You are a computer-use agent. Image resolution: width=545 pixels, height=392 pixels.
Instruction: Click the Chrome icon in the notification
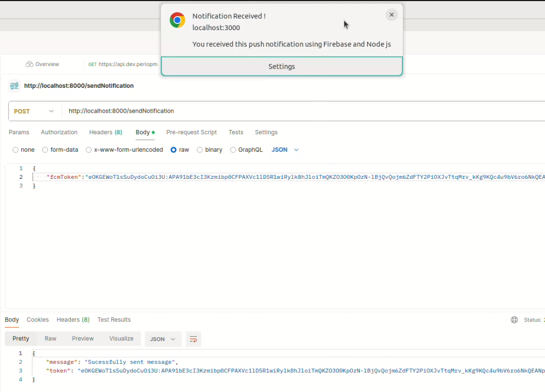tap(178, 20)
